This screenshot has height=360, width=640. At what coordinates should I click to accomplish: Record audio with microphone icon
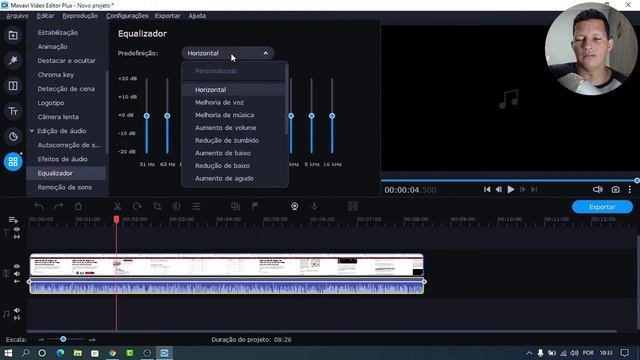click(314, 207)
